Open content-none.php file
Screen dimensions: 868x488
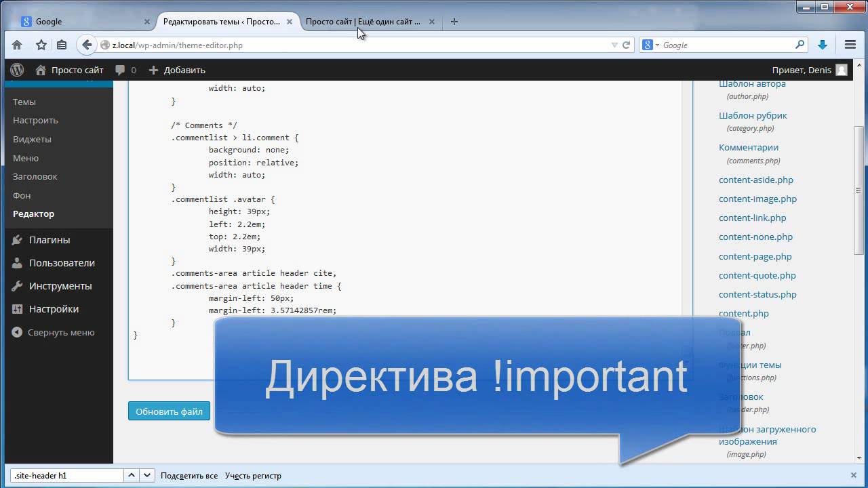(x=755, y=237)
